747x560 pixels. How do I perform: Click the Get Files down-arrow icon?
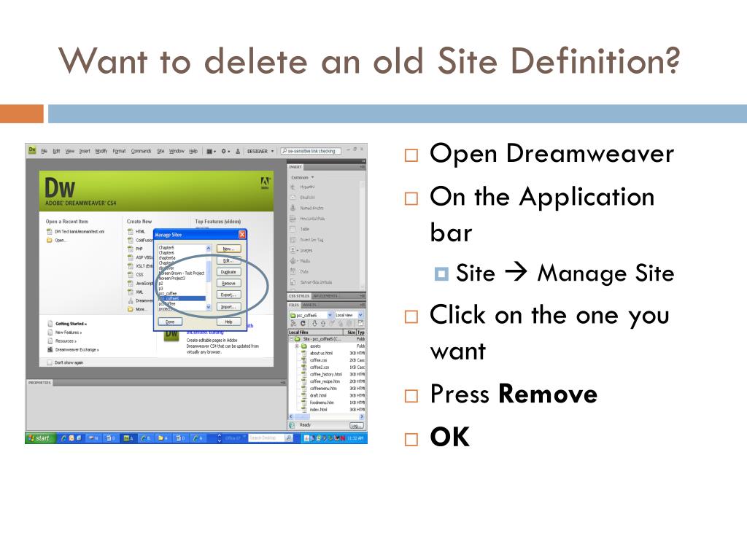(314, 323)
